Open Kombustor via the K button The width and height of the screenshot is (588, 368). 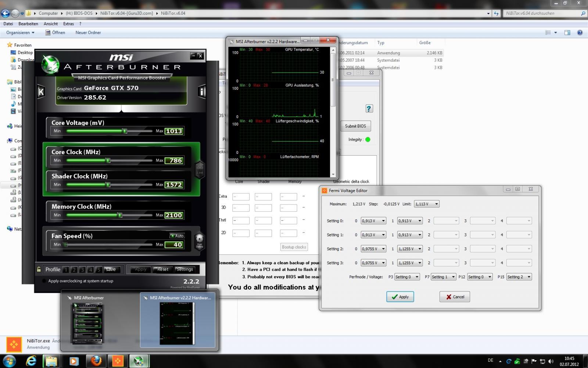tap(41, 92)
